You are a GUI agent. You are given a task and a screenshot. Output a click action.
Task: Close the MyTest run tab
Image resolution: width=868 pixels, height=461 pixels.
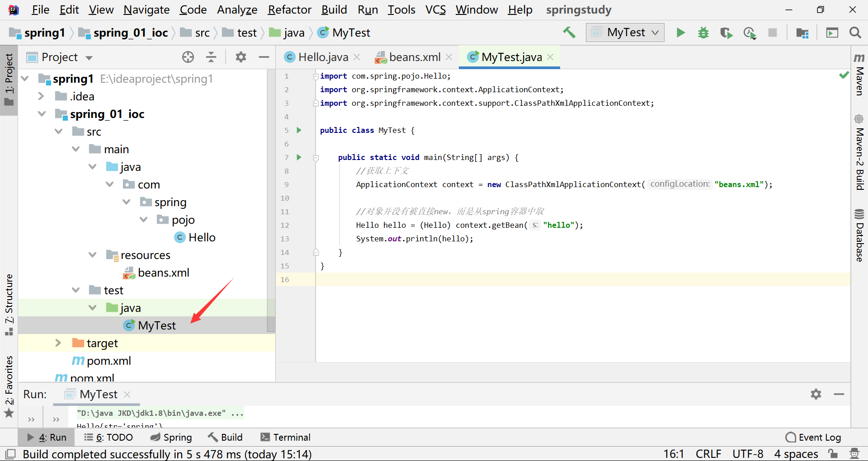[x=127, y=394]
